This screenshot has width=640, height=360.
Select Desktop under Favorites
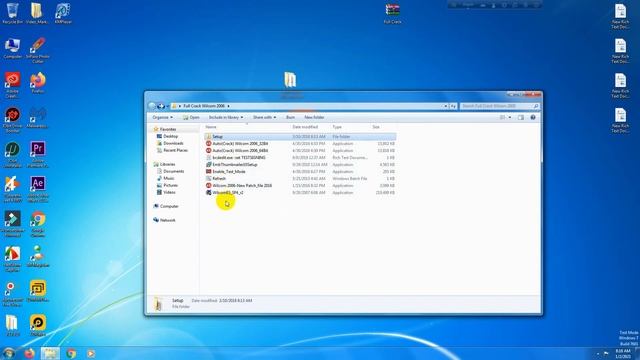click(x=171, y=136)
